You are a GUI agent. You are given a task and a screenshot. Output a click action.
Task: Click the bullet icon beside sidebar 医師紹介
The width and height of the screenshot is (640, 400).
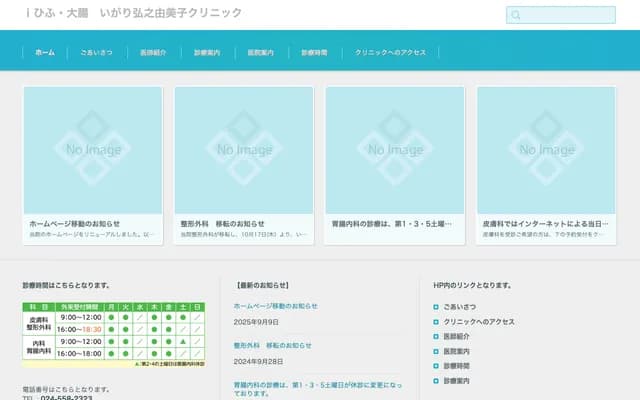(436, 336)
